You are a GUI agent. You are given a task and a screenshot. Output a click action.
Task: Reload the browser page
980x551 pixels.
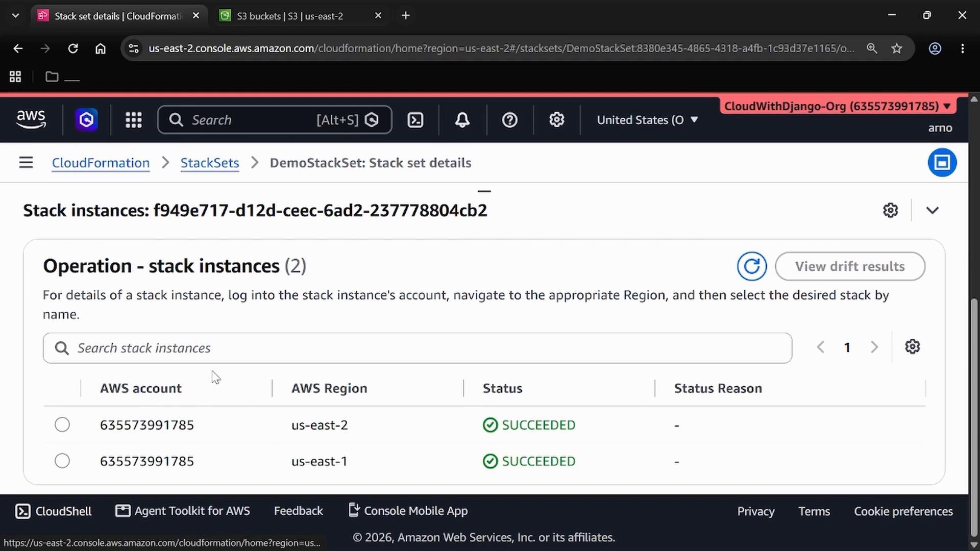[x=73, y=48]
